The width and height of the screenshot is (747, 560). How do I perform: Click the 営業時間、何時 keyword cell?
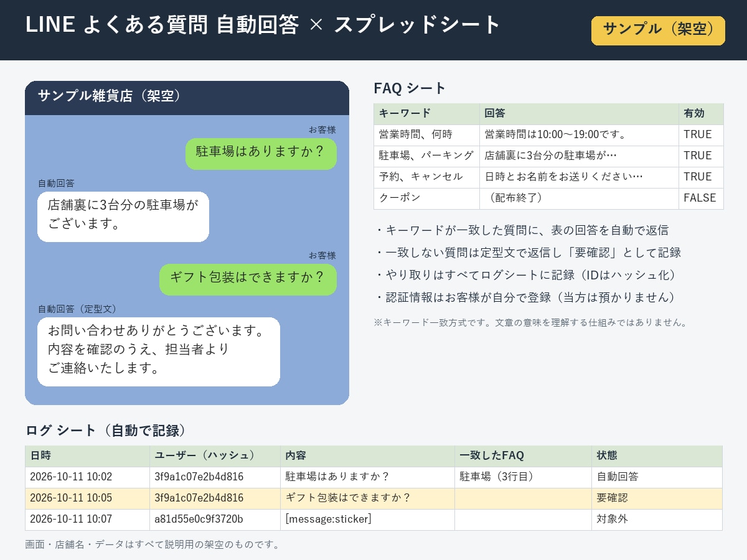426,135
